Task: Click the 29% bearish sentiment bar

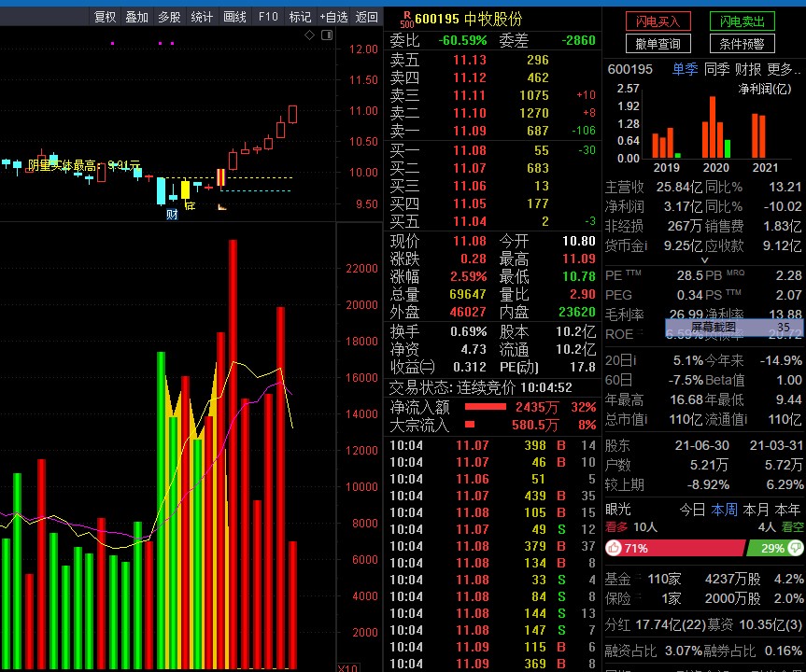Action: point(774,548)
